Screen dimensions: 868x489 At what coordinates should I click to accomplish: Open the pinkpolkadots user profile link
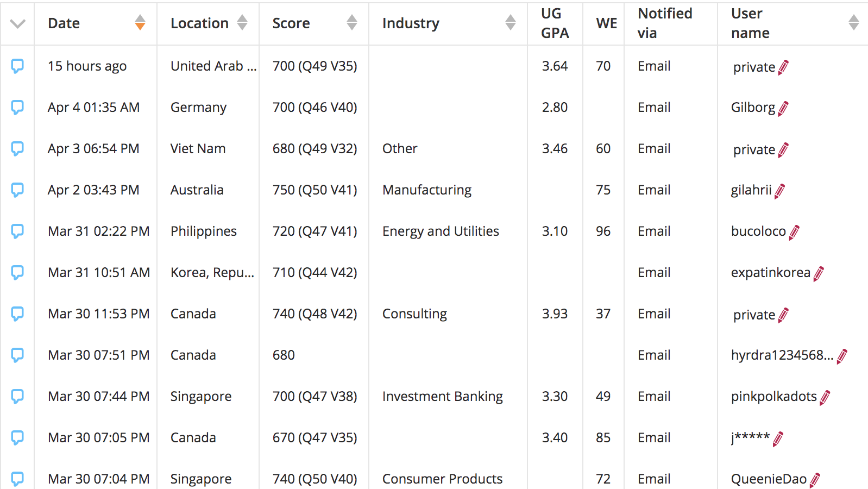tap(774, 397)
